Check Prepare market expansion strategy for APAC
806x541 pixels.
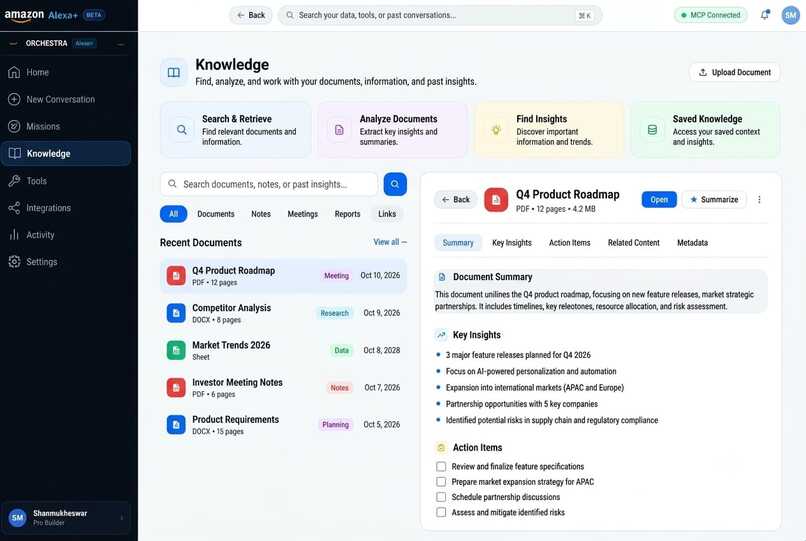click(x=441, y=482)
